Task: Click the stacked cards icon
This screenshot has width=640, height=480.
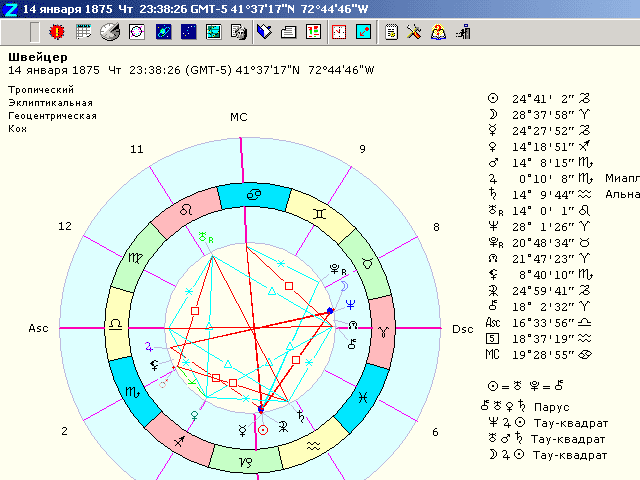Action: click(289, 32)
